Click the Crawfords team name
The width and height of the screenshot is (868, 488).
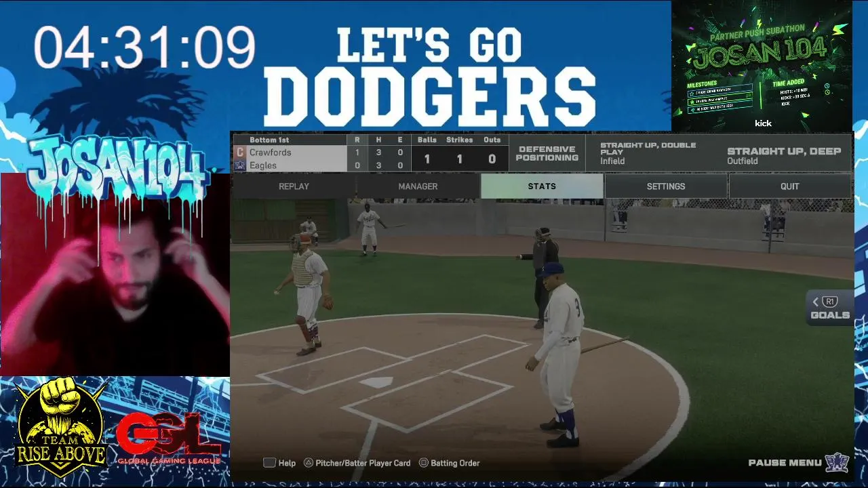point(270,152)
